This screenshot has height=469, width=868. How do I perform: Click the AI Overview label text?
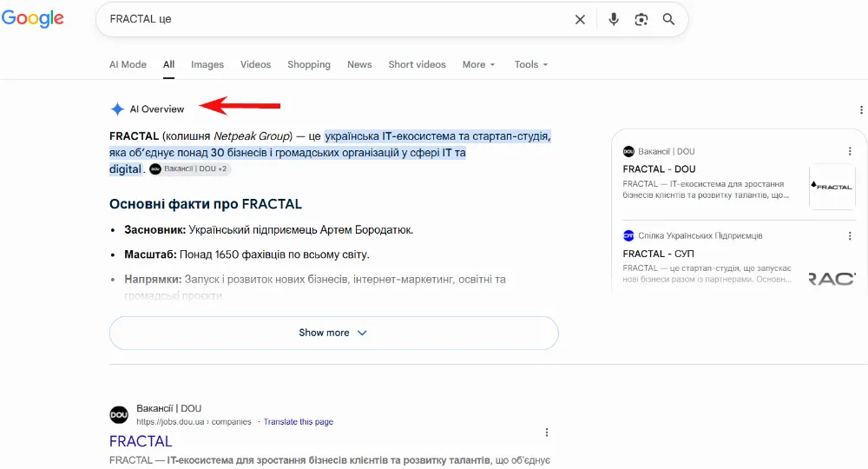coord(156,109)
